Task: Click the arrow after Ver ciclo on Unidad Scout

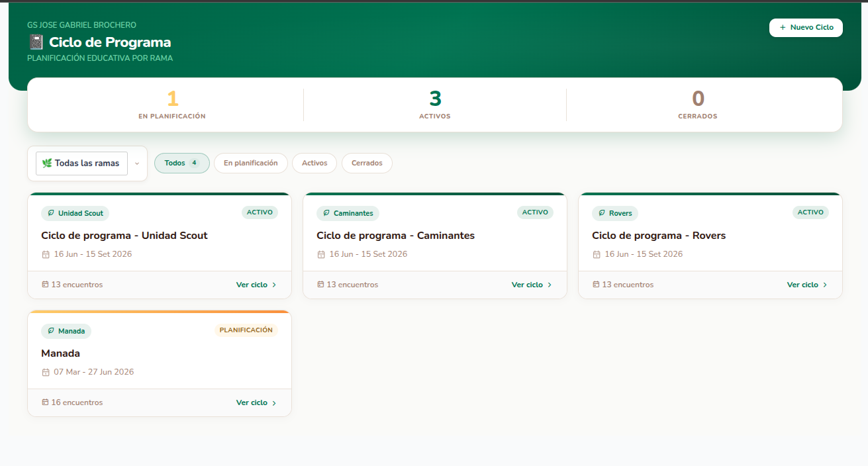Action: [x=274, y=285]
